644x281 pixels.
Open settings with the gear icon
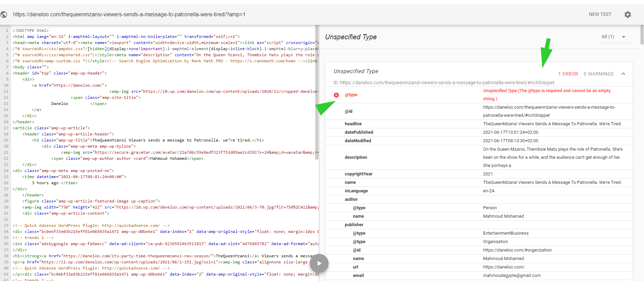tap(627, 15)
